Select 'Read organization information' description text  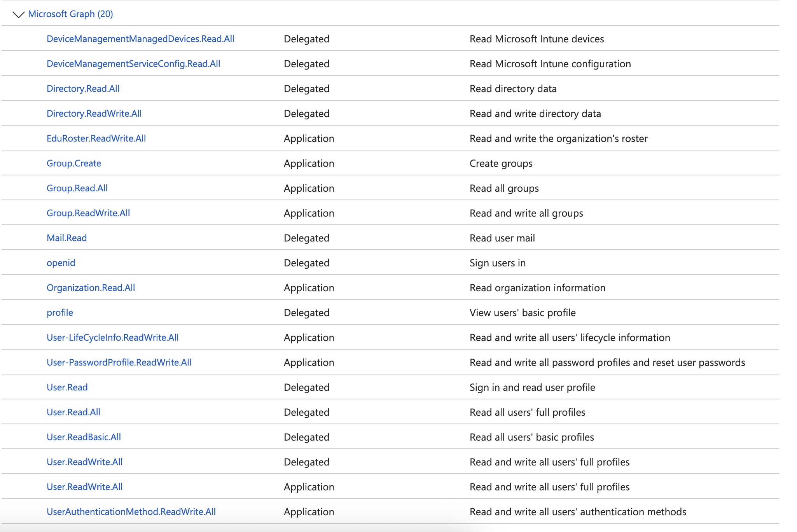[x=537, y=288]
